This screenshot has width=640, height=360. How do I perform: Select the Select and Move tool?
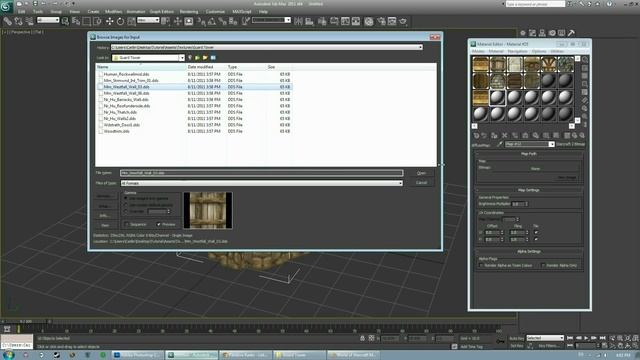pos(109,21)
